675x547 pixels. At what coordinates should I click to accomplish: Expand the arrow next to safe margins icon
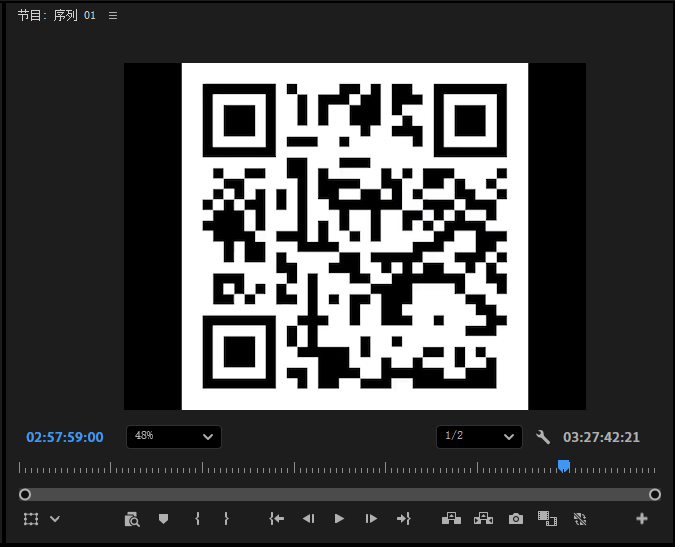pos(55,519)
